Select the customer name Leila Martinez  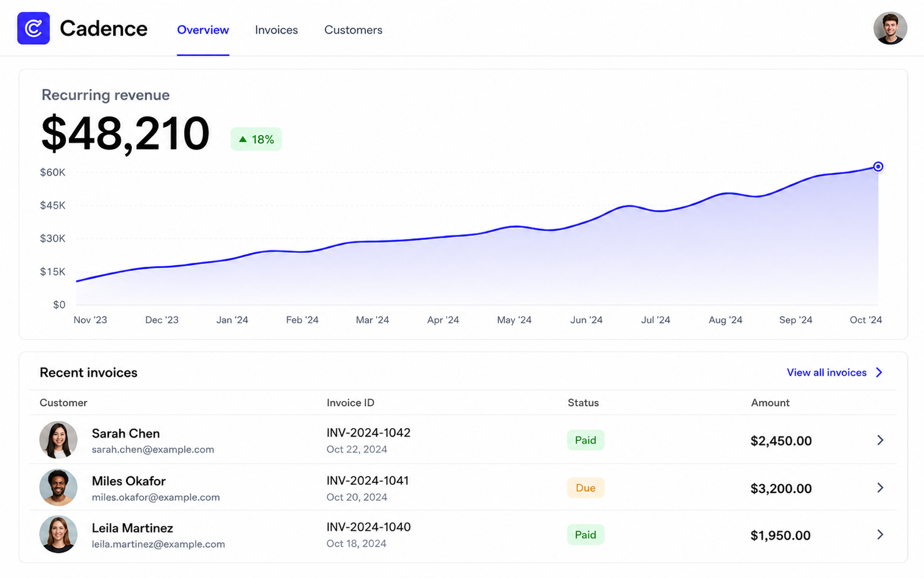pos(132,528)
